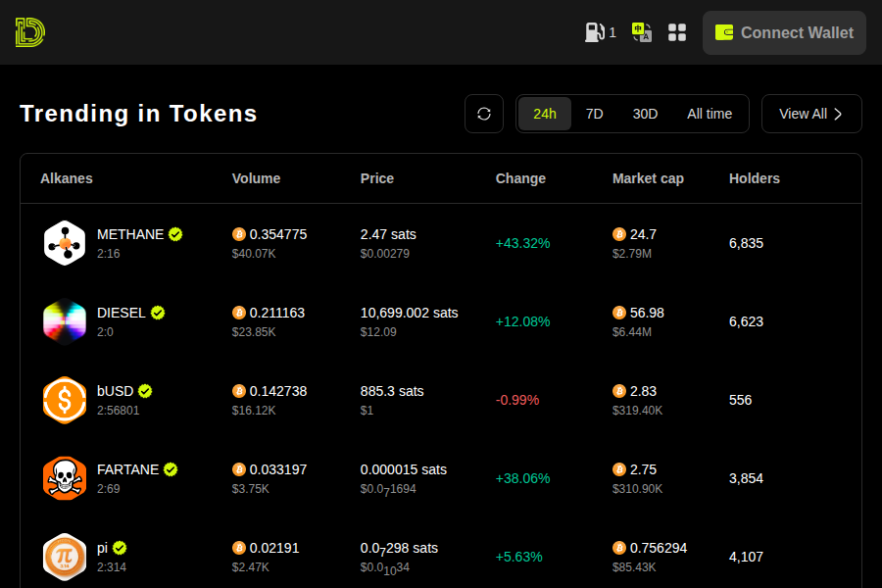Open the apps grid menu icon
882x588 pixels.
click(x=677, y=32)
